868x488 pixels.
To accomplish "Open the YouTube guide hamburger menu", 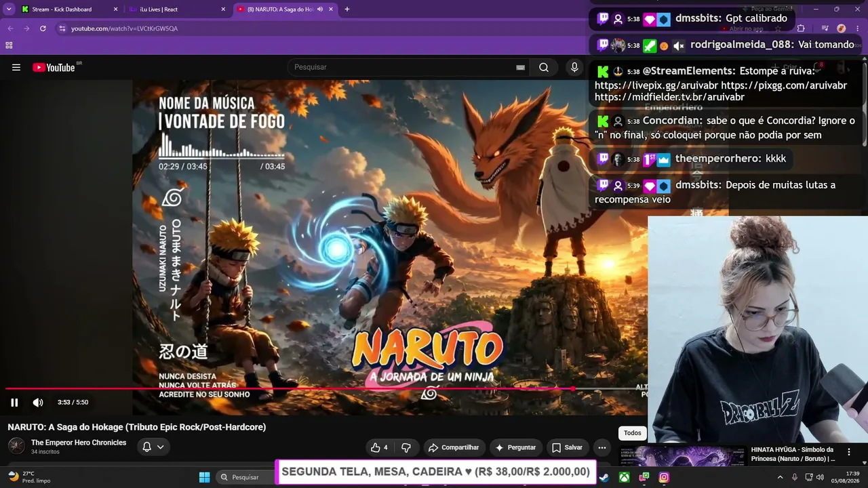I will [x=16, y=67].
